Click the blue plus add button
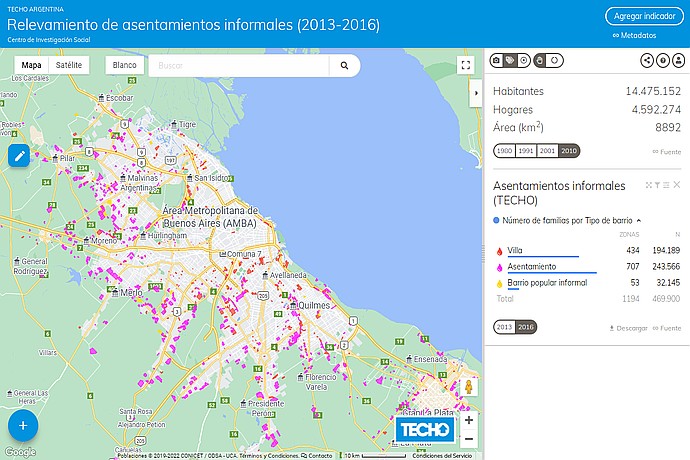690x460 pixels. (23, 426)
